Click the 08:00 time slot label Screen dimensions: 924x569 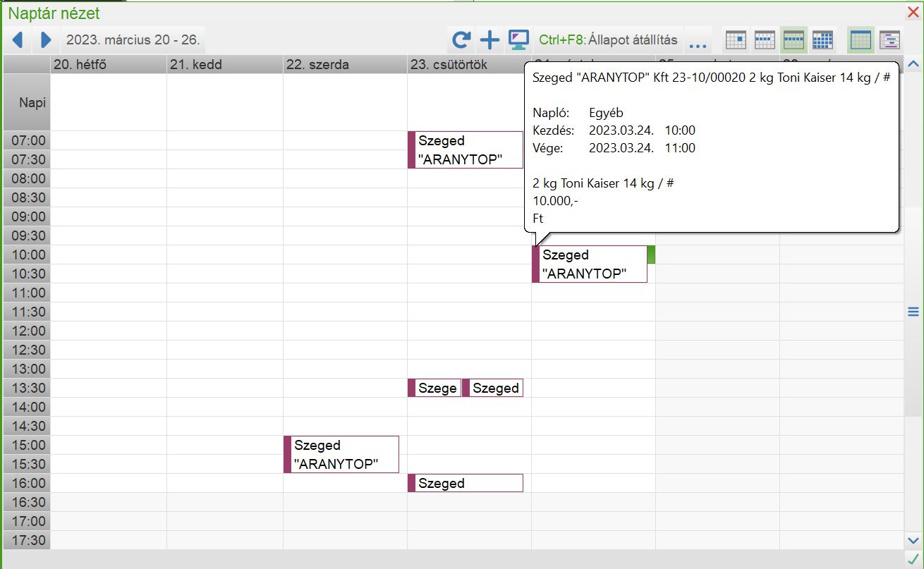[27, 178]
